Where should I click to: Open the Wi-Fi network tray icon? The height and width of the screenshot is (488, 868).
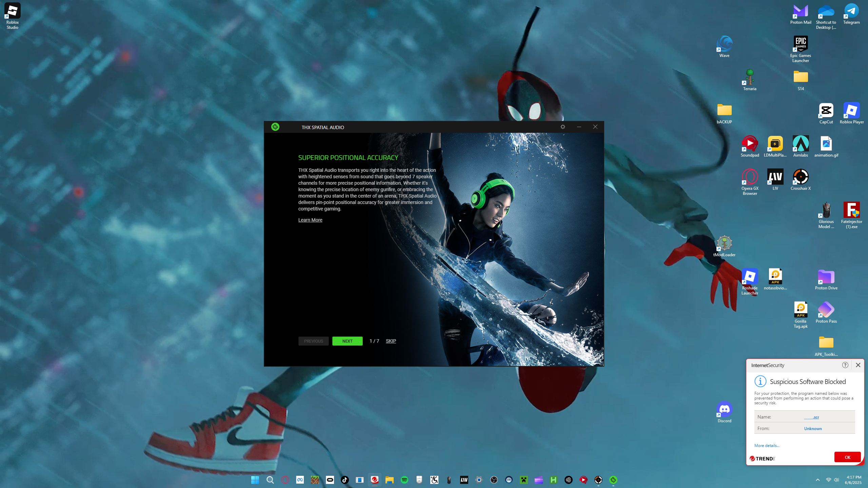(x=828, y=480)
